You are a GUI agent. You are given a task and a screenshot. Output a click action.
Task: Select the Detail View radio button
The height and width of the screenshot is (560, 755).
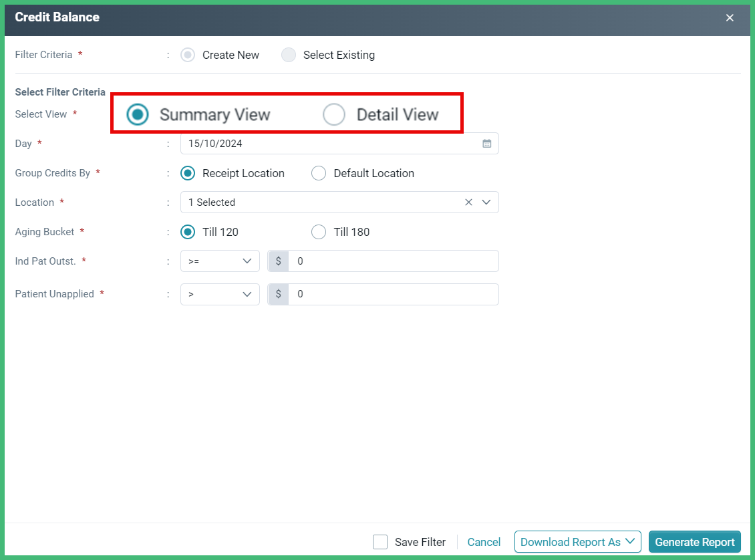(333, 114)
